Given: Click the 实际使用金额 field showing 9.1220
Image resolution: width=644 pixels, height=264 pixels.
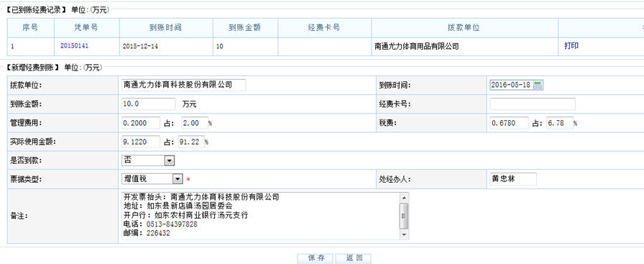Looking at the screenshot, I should click(x=141, y=142).
